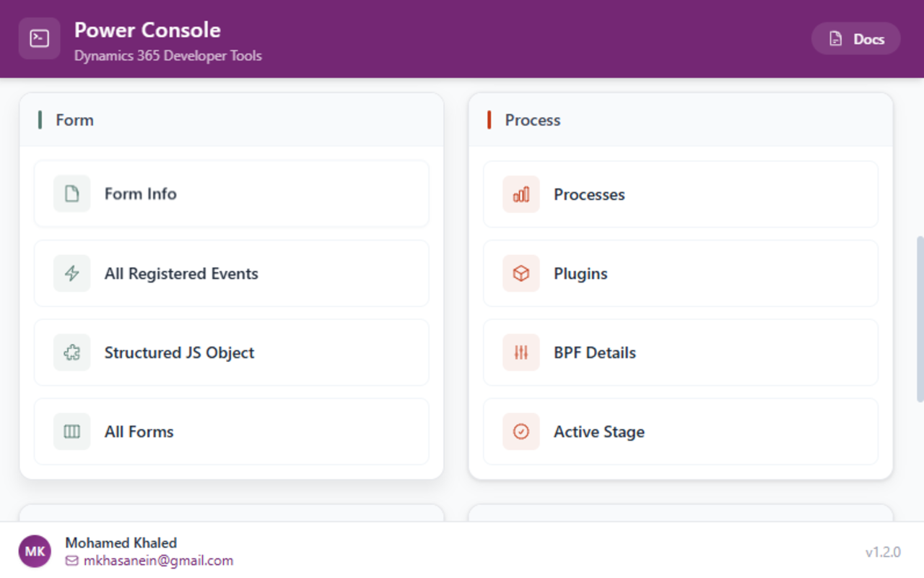Click the document icon in Docs button
Screen dimensions: 924x578
click(x=835, y=39)
